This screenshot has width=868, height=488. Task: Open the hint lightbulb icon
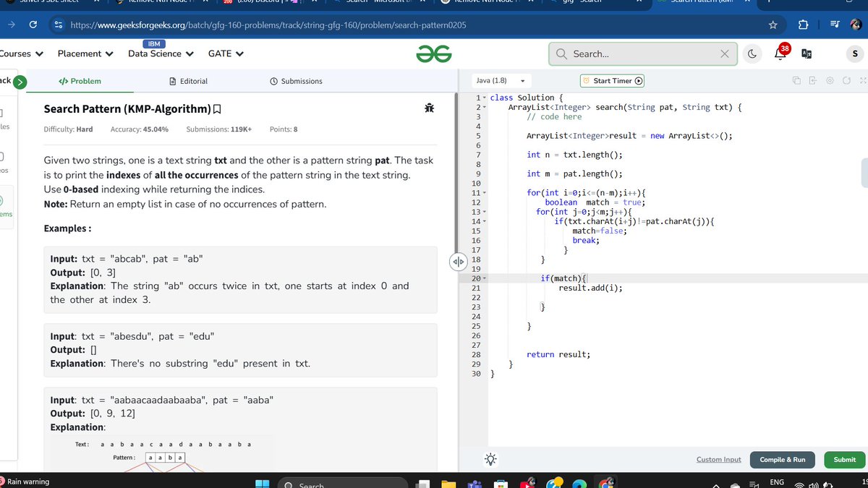[x=491, y=459]
